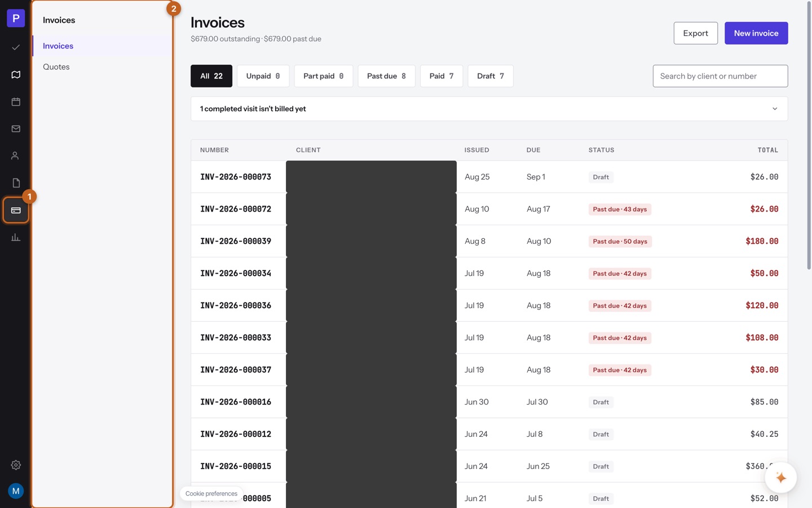The width and height of the screenshot is (812, 508).
Task: Open invoice INV-2026-000073
Action: (x=236, y=177)
